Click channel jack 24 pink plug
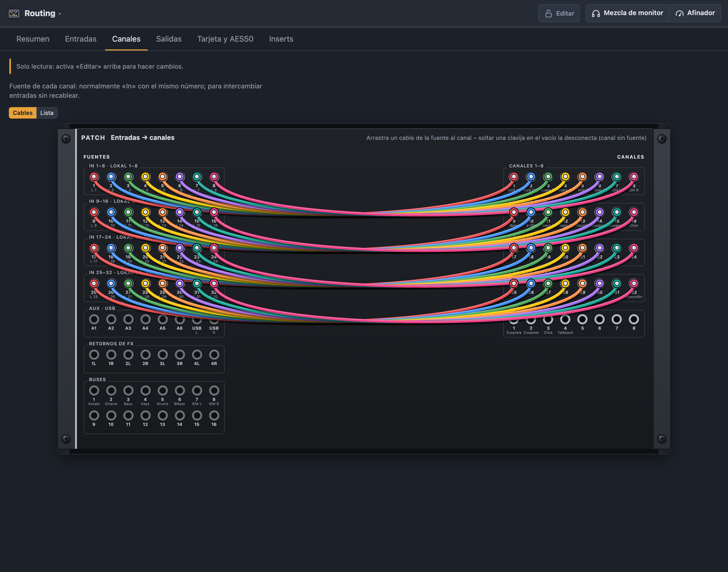This screenshot has height=572, width=728. pos(634,248)
